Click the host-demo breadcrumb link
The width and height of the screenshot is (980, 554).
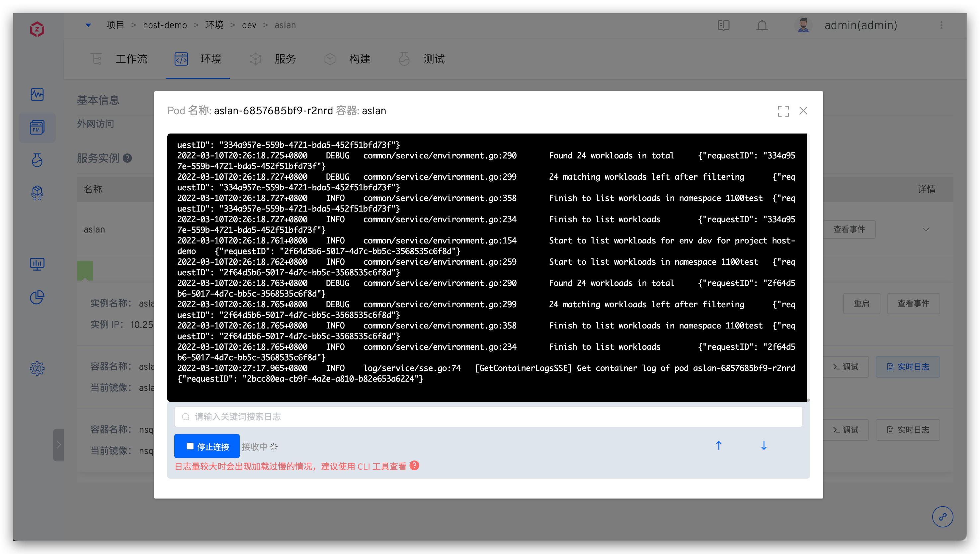165,25
